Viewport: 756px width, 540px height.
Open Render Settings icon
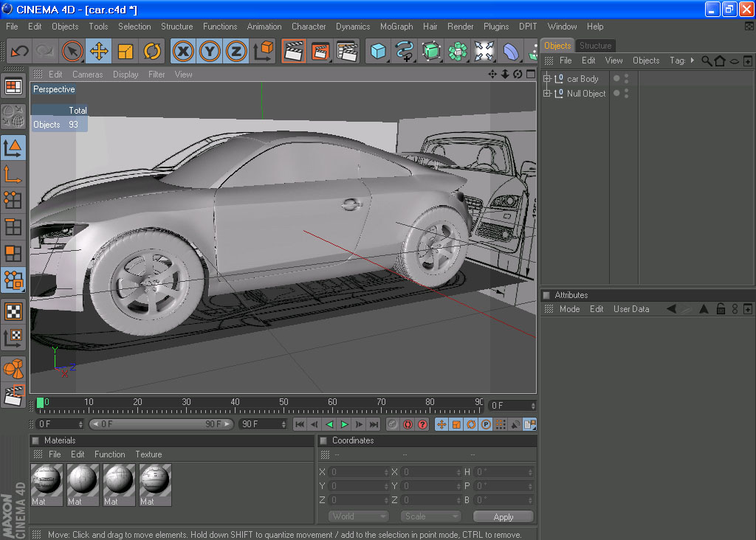point(347,51)
